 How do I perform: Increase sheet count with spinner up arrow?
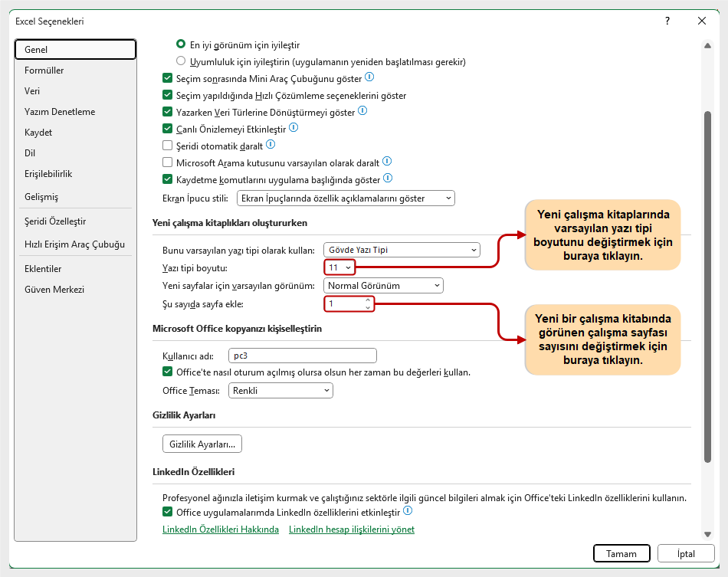pos(368,300)
